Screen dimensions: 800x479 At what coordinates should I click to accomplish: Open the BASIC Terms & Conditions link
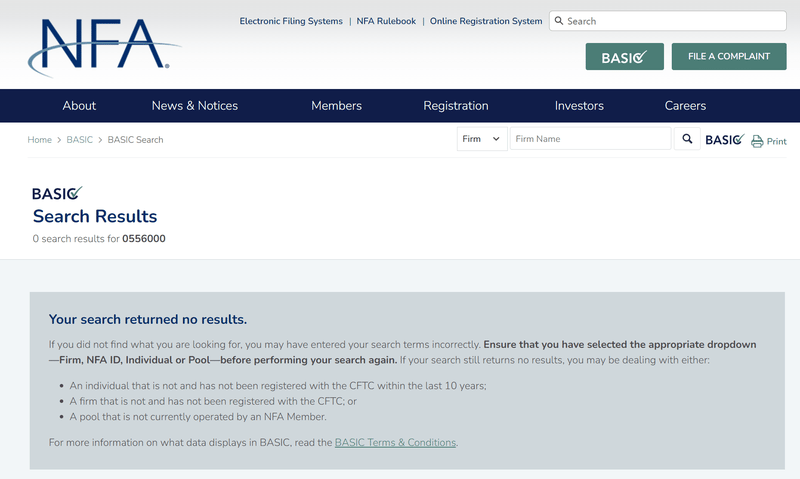pyautogui.click(x=395, y=442)
